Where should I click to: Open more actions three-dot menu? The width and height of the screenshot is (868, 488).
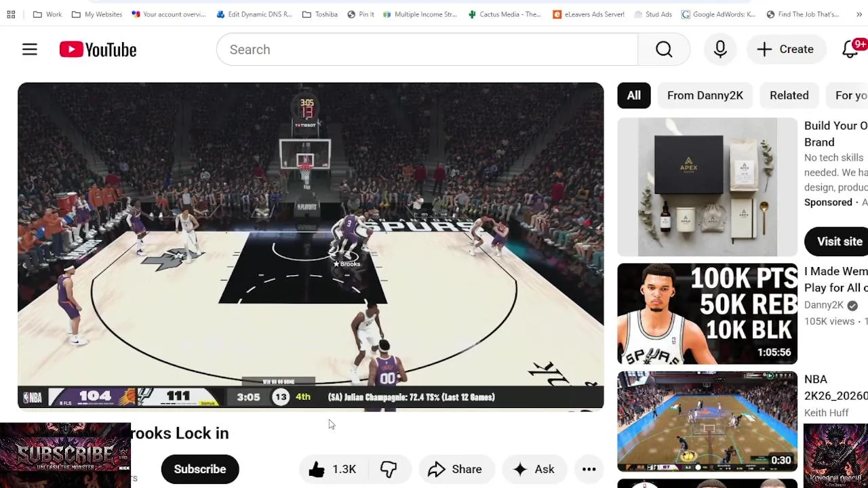tap(589, 469)
